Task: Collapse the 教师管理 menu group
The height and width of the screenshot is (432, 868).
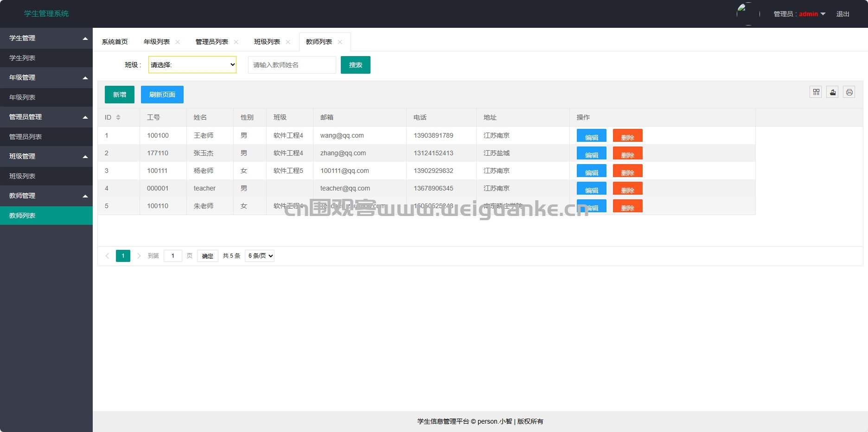Action: [x=46, y=196]
